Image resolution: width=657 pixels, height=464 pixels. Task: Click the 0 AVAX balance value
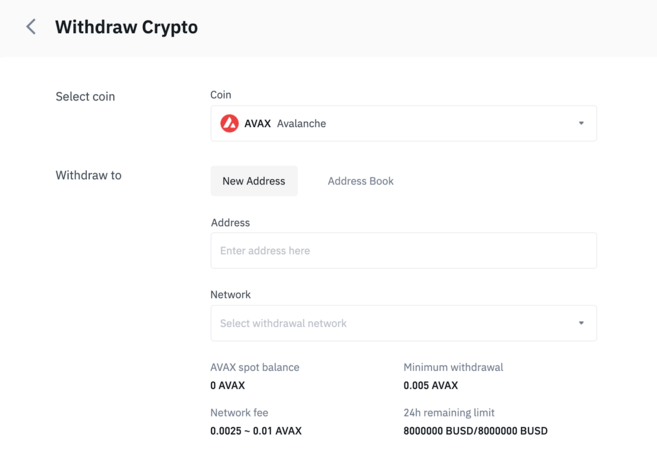point(227,385)
